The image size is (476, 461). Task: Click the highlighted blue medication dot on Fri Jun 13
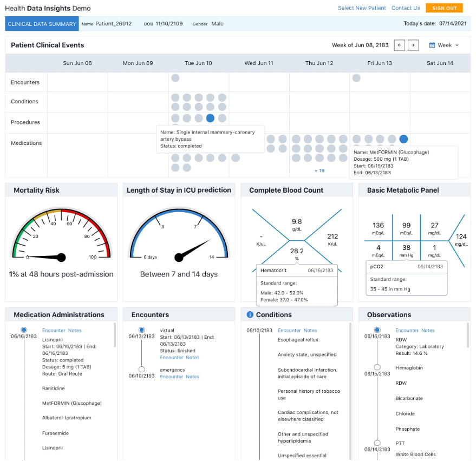coord(403,139)
